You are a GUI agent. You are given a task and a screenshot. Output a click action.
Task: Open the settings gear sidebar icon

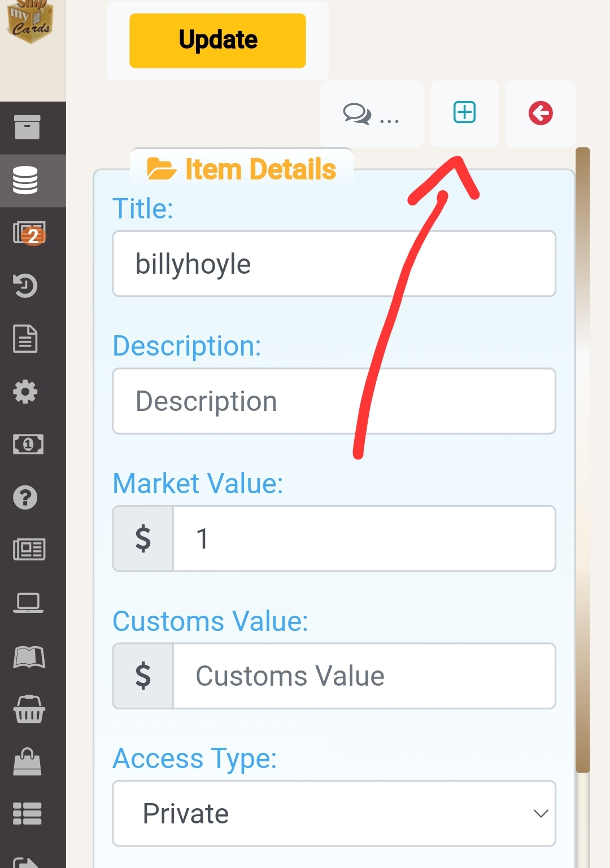point(25,391)
